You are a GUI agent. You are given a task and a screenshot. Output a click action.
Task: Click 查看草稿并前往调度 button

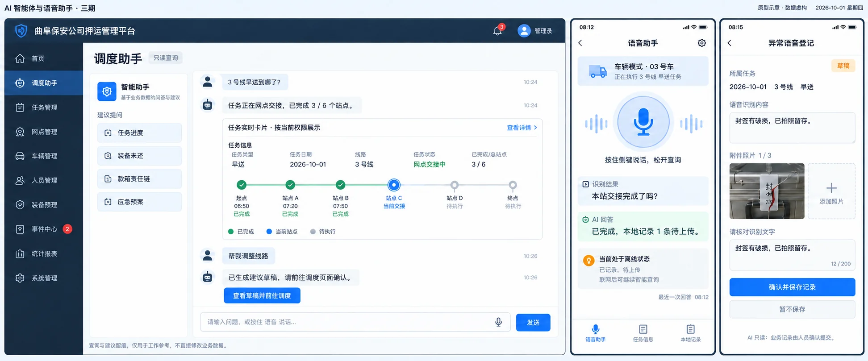click(262, 295)
